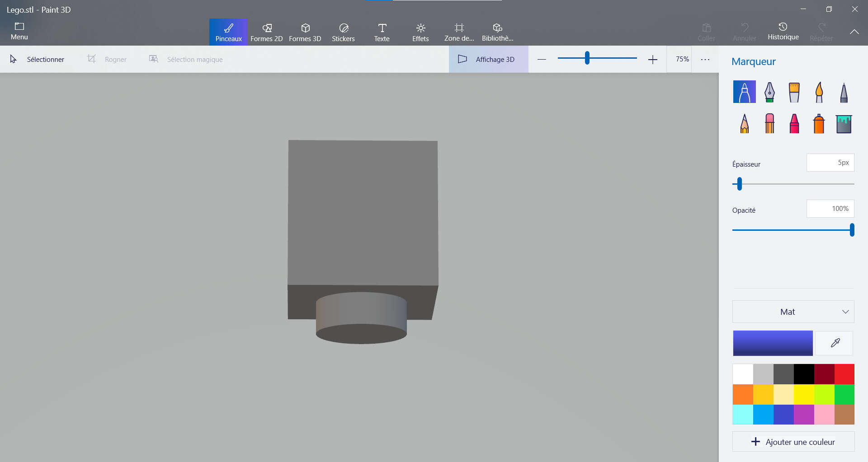The image size is (868, 462).
Task: Select the Marker brush tool
Action: click(x=744, y=92)
